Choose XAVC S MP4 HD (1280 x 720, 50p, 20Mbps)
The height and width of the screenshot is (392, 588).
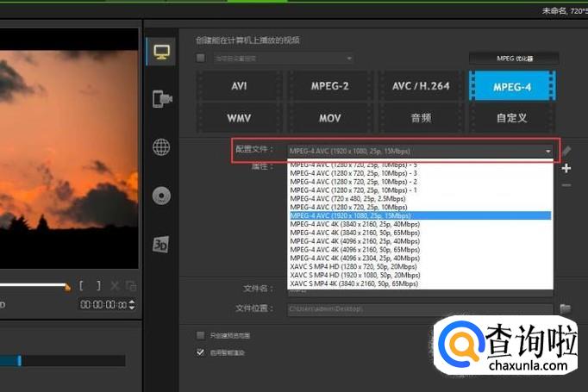click(421, 266)
